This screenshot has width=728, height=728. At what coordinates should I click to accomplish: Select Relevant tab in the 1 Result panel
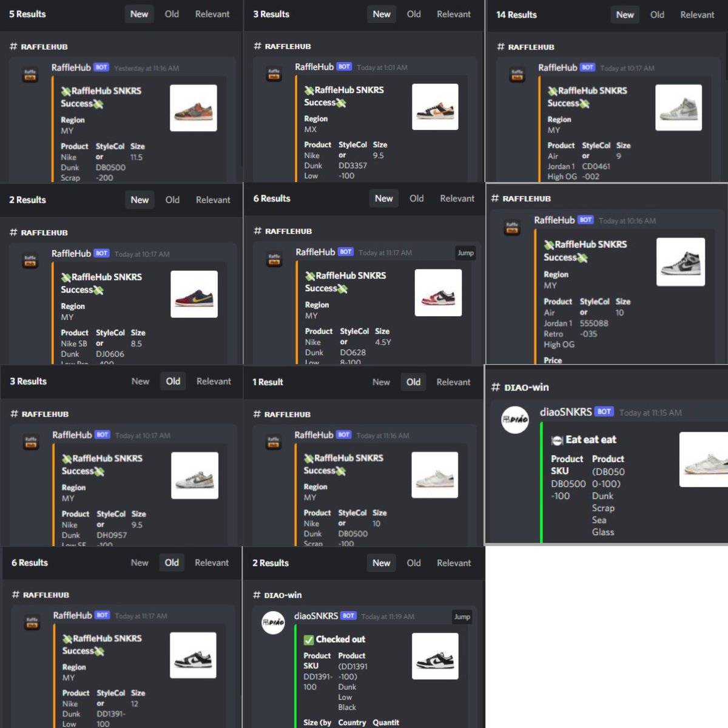tap(453, 382)
